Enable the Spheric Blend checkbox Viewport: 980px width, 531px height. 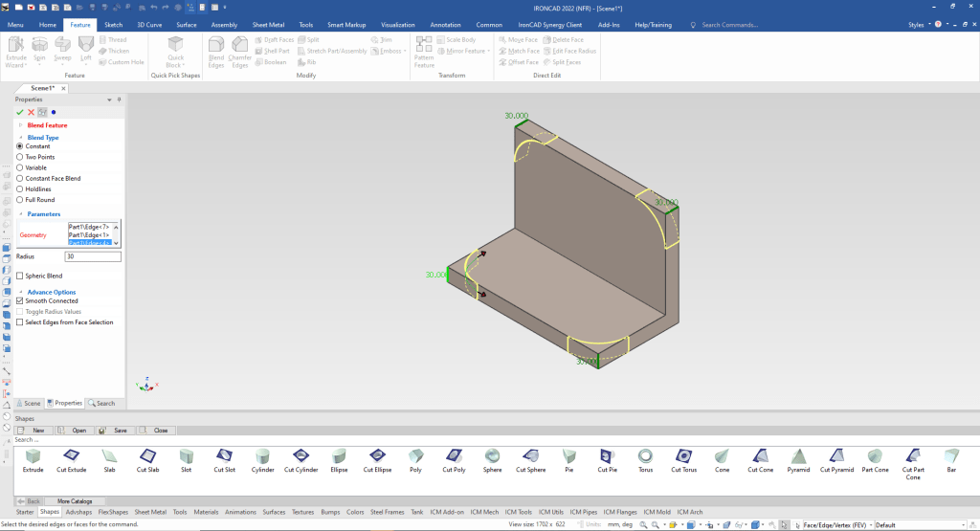tap(20, 276)
